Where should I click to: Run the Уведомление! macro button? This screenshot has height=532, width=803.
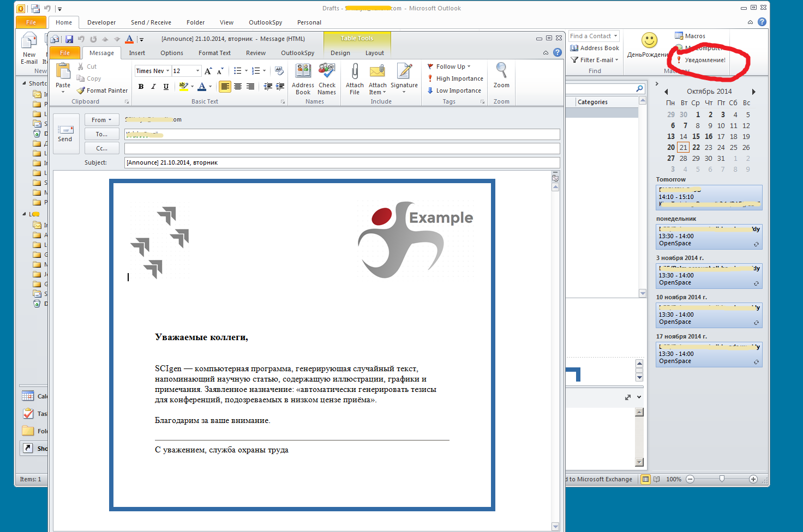pyautogui.click(x=701, y=60)
